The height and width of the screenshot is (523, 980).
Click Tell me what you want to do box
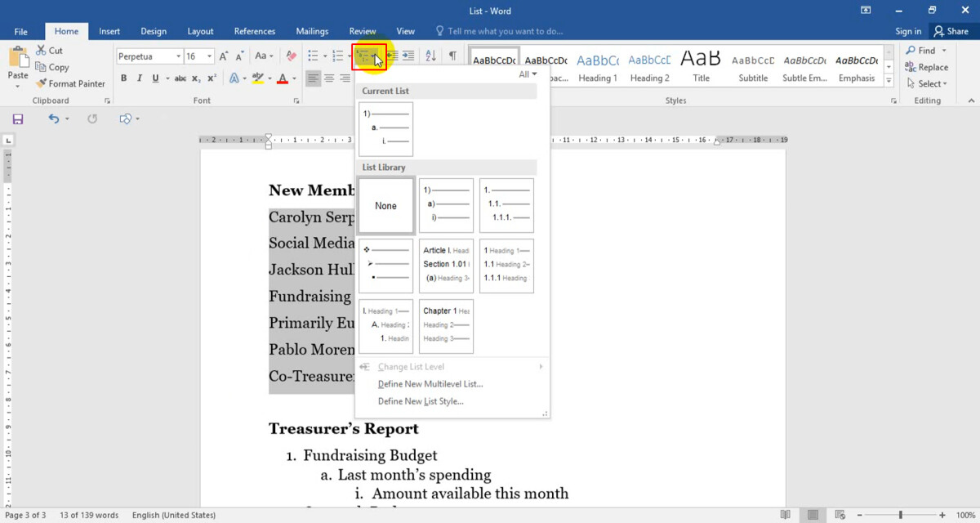click(x=499, y=31)
